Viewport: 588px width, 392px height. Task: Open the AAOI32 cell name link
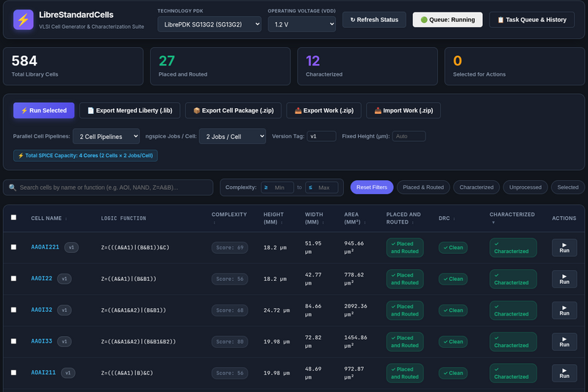pos(42,310)
